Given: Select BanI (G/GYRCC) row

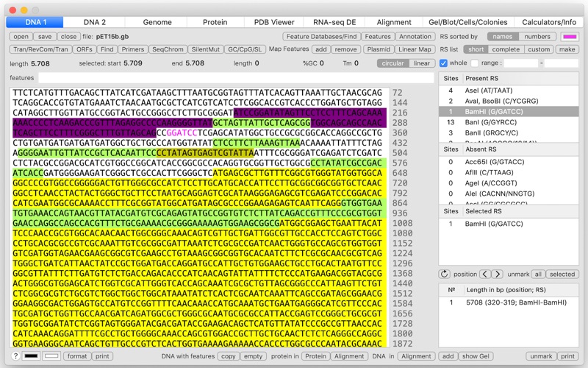Looking at the screenshot, I should point(509,122).
